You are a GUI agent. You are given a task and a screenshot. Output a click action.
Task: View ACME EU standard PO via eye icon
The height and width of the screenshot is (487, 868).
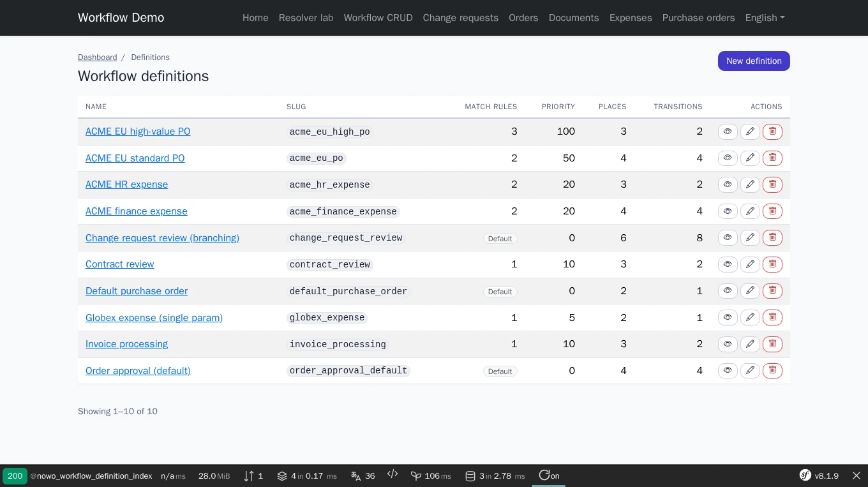pos(728,158)
